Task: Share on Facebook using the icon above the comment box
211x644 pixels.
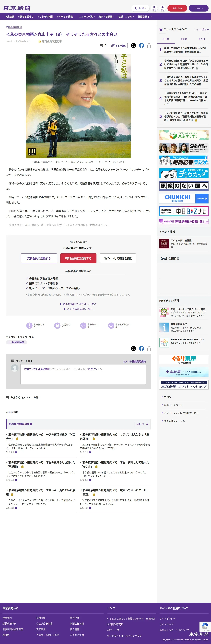Action: coord(142,349)
